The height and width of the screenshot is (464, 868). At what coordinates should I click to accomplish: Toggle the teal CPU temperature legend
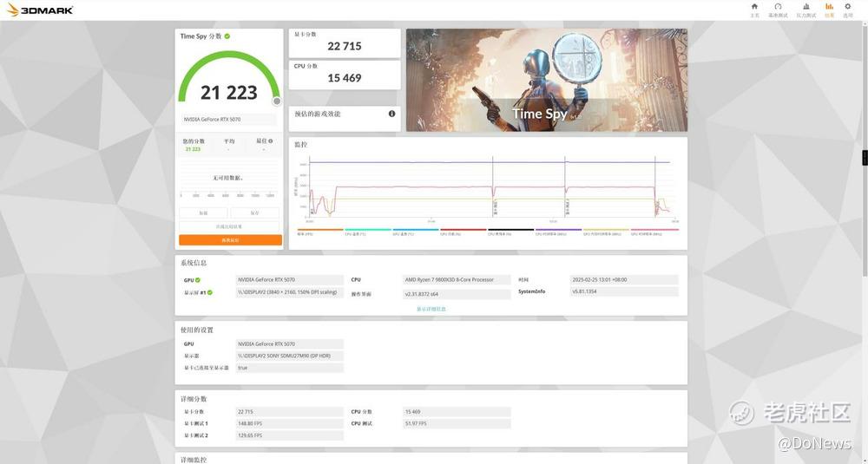[x=368, y=232]
